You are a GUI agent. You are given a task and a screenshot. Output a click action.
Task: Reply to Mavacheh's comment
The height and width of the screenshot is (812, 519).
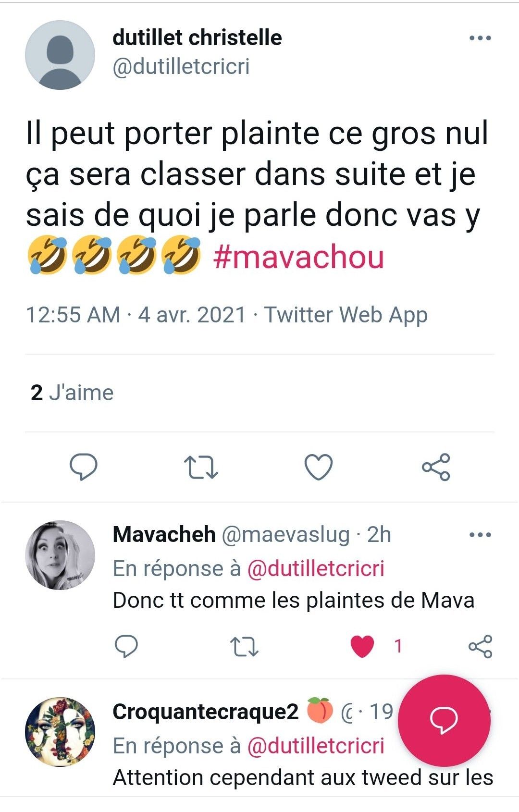click(126, 646)
